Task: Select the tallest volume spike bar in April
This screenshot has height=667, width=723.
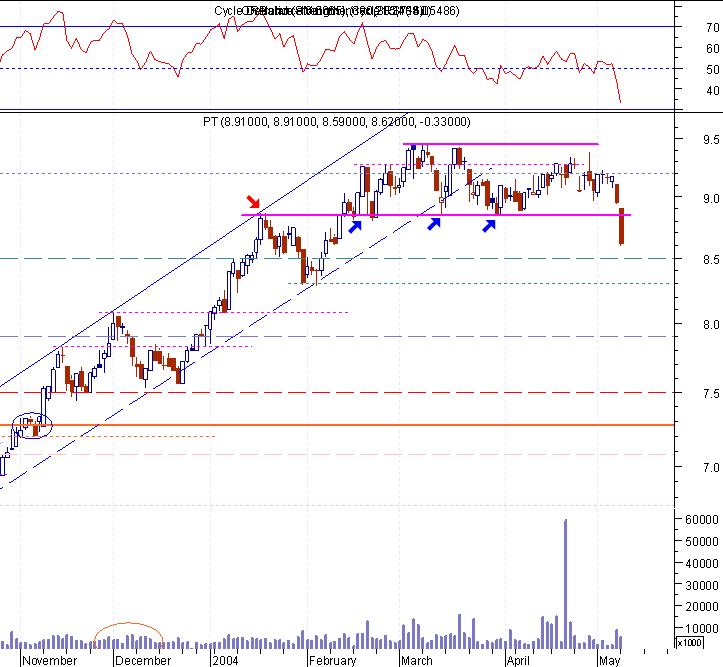Action: [565, 584]
